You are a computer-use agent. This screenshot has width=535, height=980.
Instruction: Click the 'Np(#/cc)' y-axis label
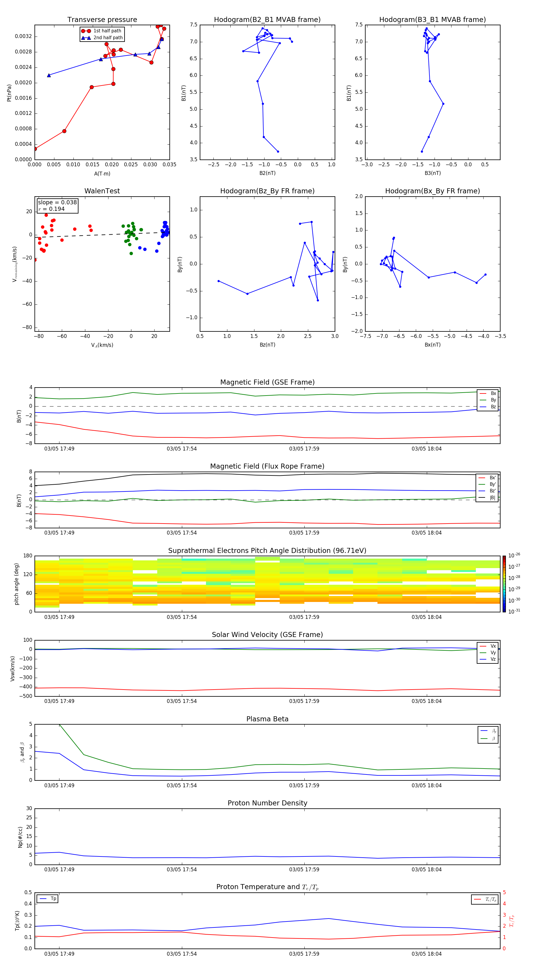[20, 837]
